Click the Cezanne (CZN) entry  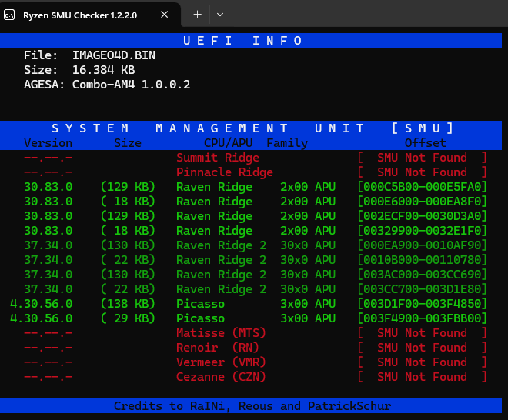221,377
